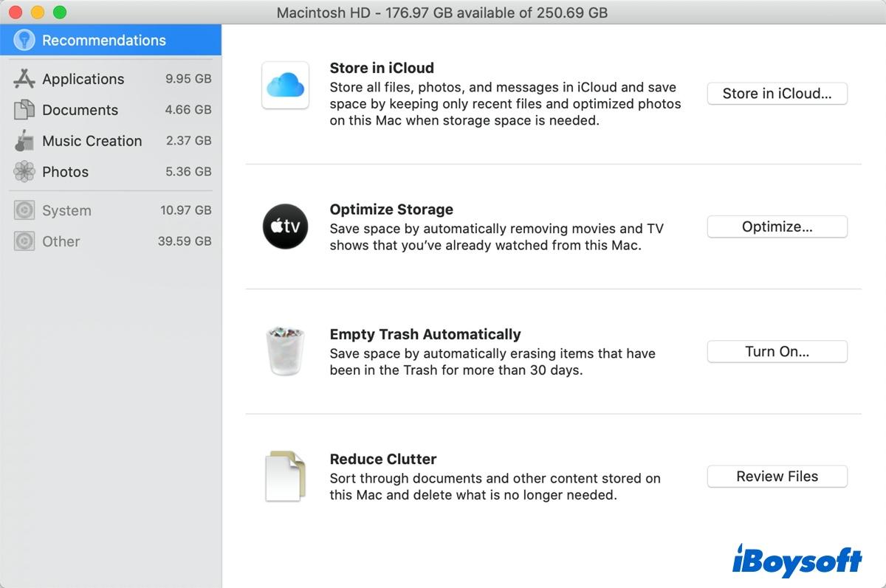This screenshot has height=588, width=886.
Task: Click the System gear icon
Action: pos(24,210)
